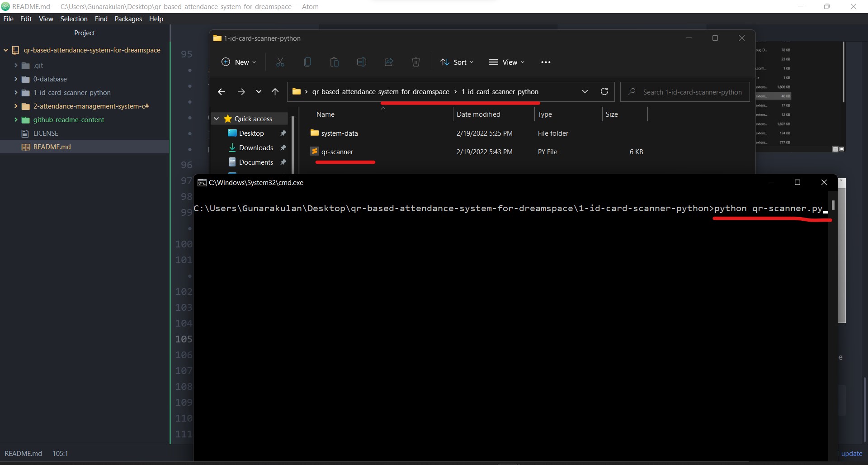Click the system-data folder icon
The width and height of the screenshot is (868, 465).
point(315,133)
